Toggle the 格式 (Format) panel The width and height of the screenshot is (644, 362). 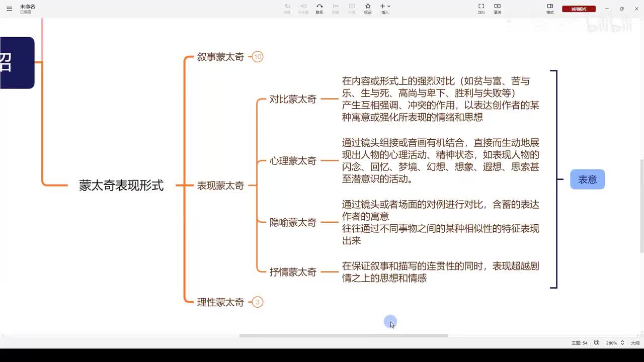pos(550,9)
